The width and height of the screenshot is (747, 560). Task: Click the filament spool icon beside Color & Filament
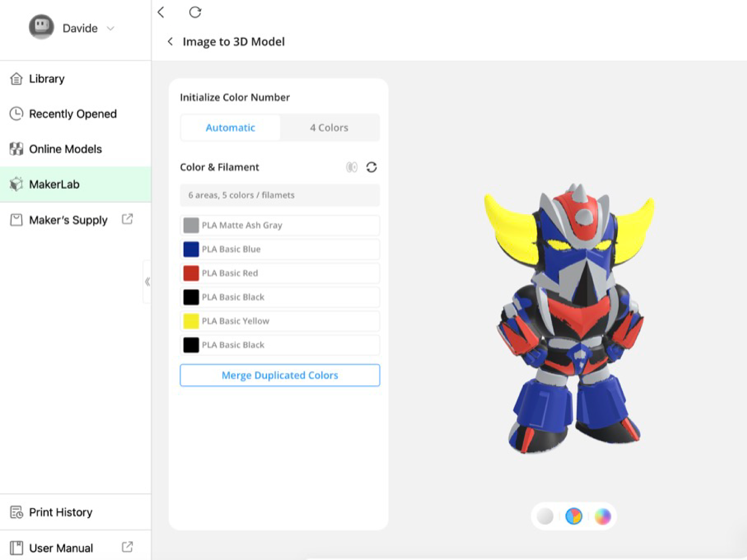pyautogui.click(x=352, y=167)
